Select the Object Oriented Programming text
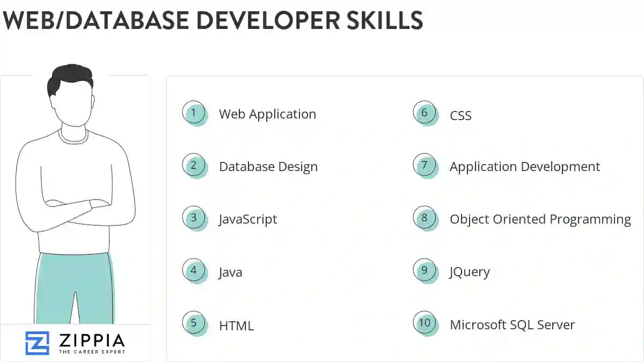The height and width of the screenshot is (362, 644). [x=540, y=219]
